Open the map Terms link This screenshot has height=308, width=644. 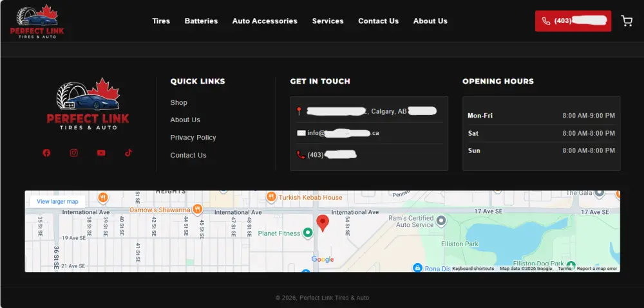coord(564,269)
